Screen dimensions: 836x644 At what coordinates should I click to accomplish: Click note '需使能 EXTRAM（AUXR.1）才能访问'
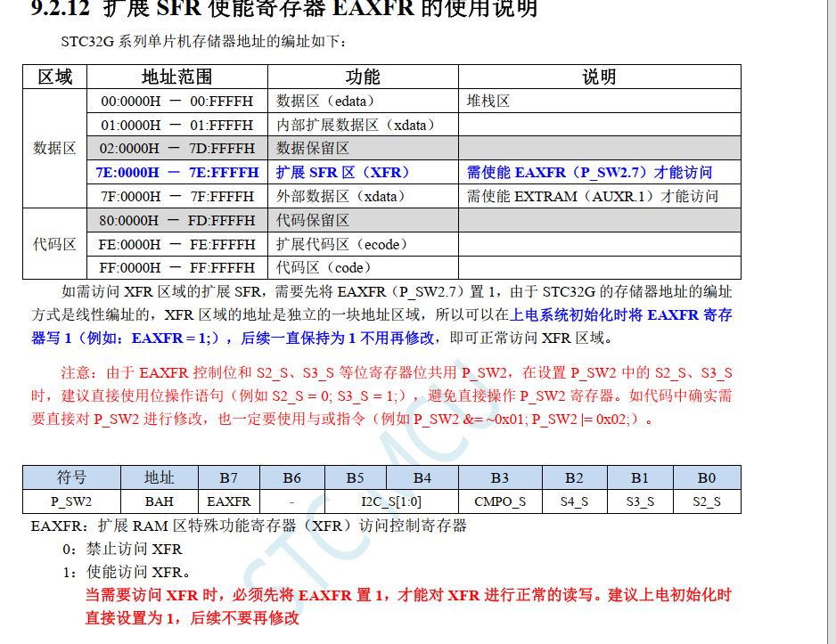[x=599, y=197]
